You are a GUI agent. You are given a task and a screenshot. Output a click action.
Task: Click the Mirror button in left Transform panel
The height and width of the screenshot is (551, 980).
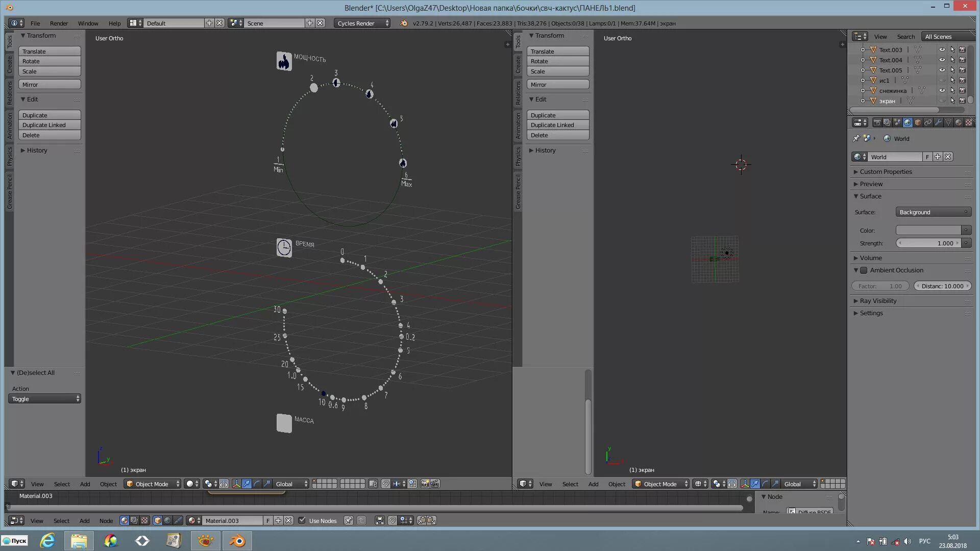point(50,85)
